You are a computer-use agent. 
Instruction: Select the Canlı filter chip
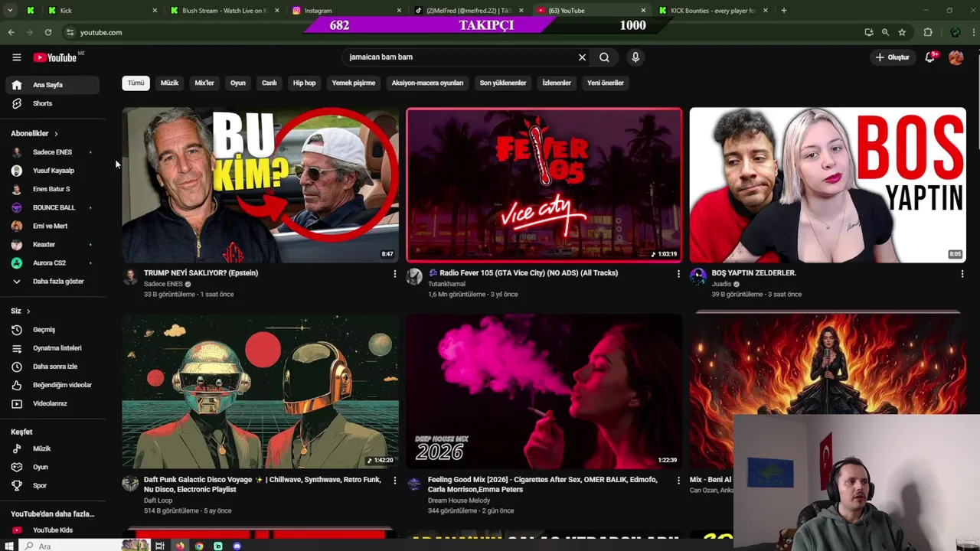click(x=269, y=83)
